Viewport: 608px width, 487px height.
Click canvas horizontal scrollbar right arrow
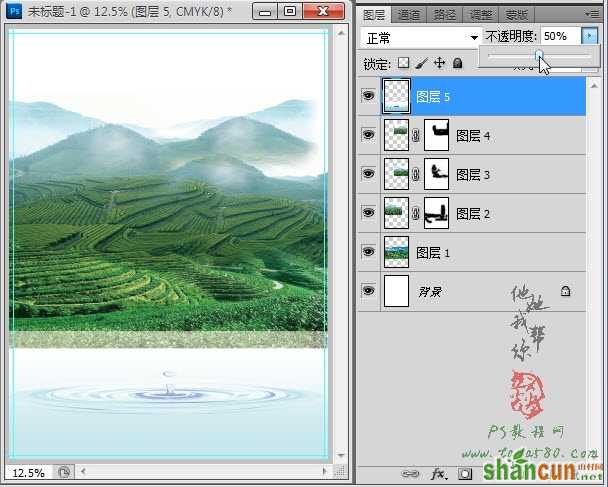click(x=325, y=471)
